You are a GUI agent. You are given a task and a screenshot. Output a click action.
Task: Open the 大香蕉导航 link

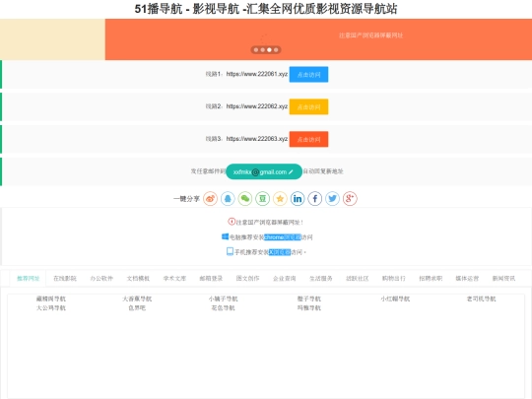coord(137,299)
